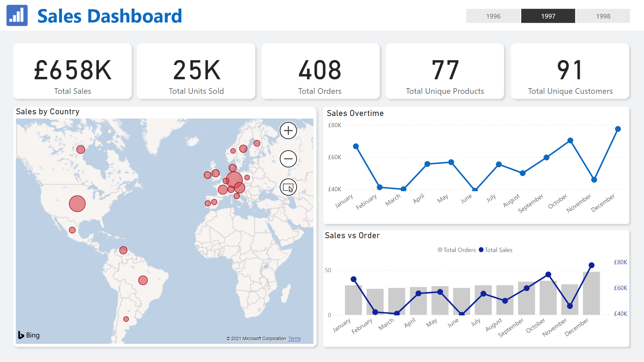This screenshot has width=644, height=362.
Task: Select December point in Sales Overtime chart
Action: coord(618,129)
